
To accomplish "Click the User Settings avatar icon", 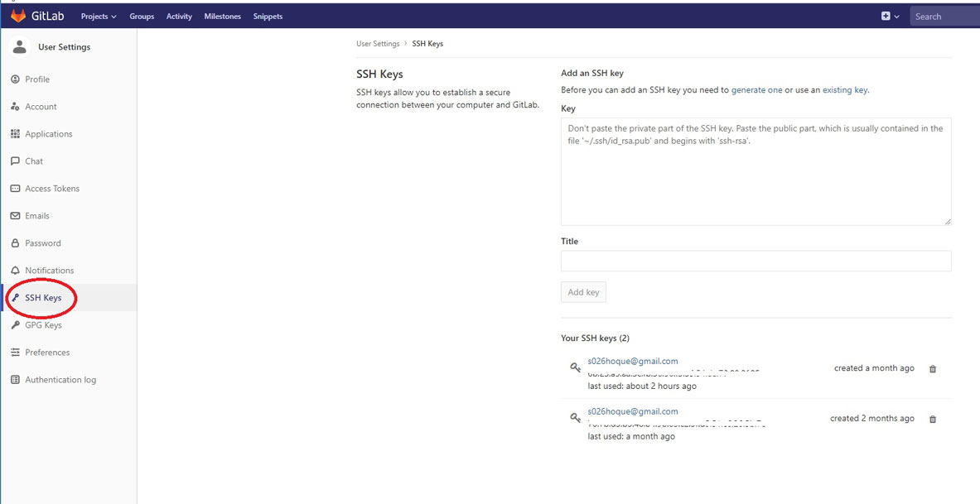I will pos(20,47).
